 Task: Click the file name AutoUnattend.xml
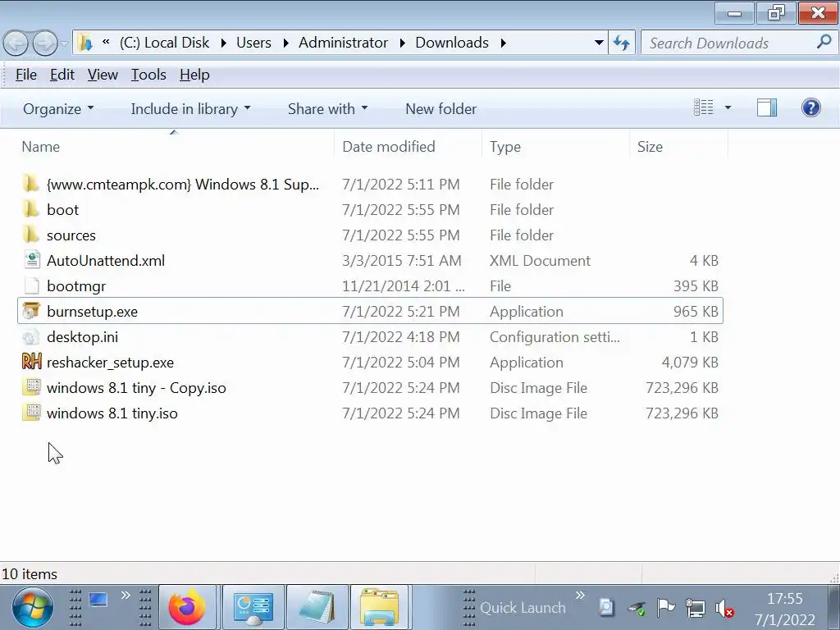(106, 261)
